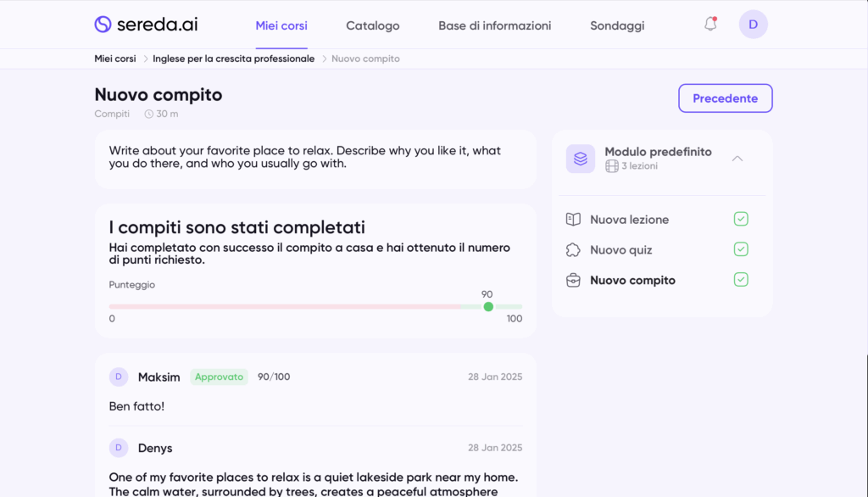Click the Modulo predefinito stack icon
This screenshot has width=868, height=497.
pos(581,159)
